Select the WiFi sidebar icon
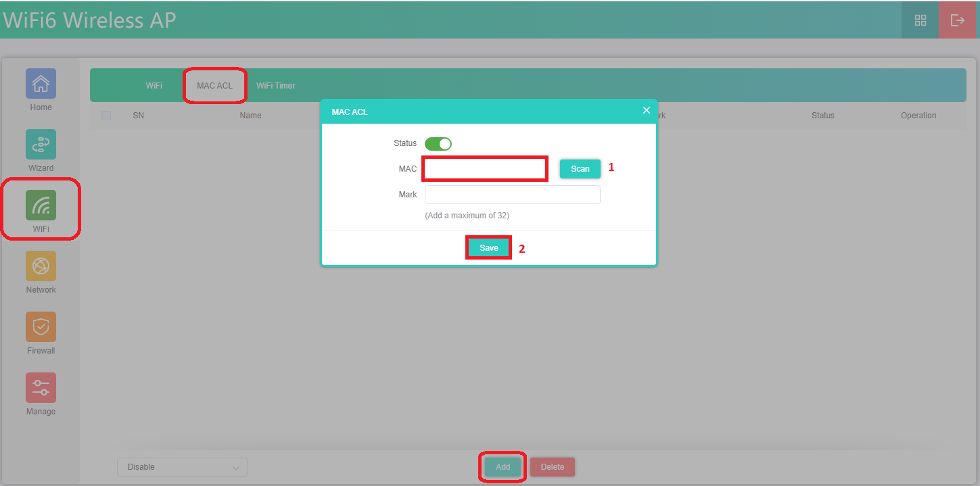980x486 pixels. (41, 205)
